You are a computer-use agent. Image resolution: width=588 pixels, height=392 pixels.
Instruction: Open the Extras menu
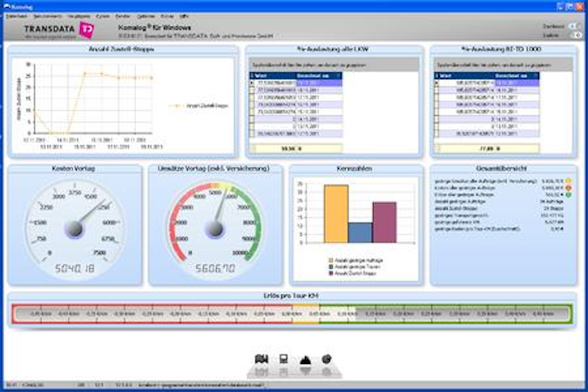tap(167, 17)
